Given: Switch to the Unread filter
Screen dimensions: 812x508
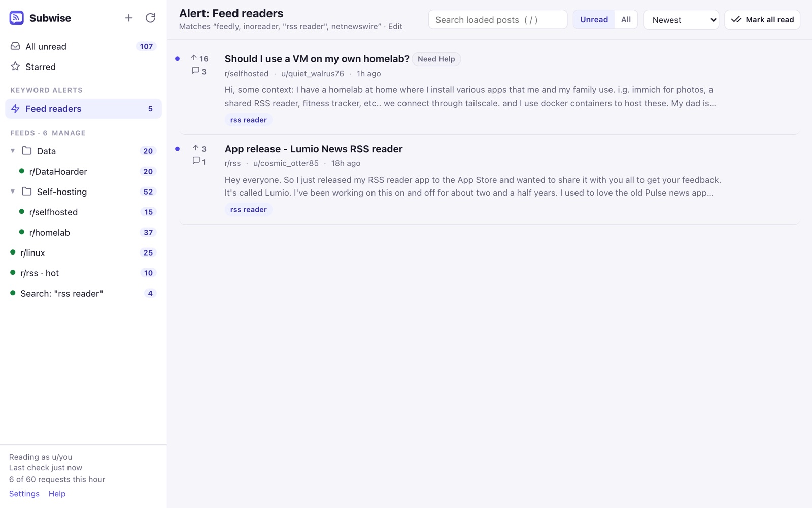Looking at the screenshot, I should tap(594, 20).
